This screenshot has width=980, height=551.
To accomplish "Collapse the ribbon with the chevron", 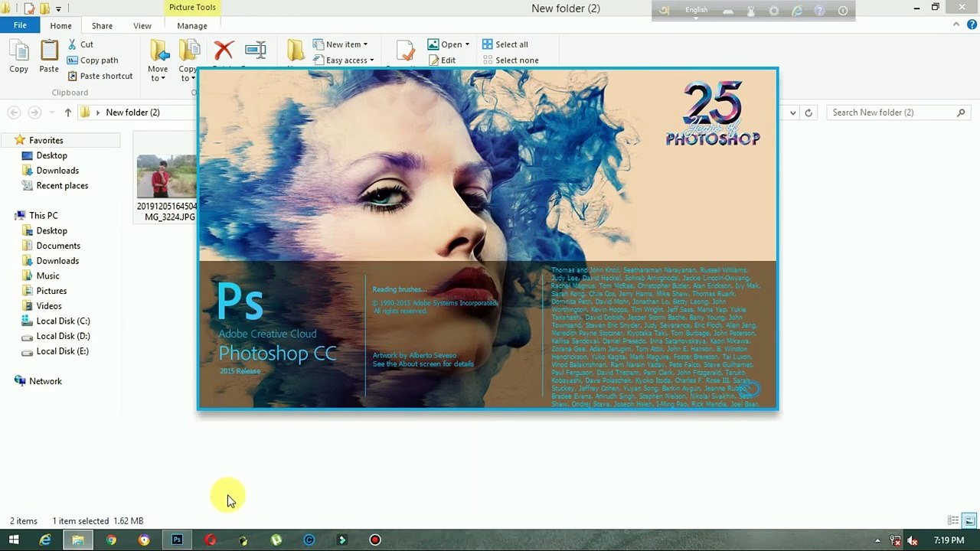I will tap(956, 24).
